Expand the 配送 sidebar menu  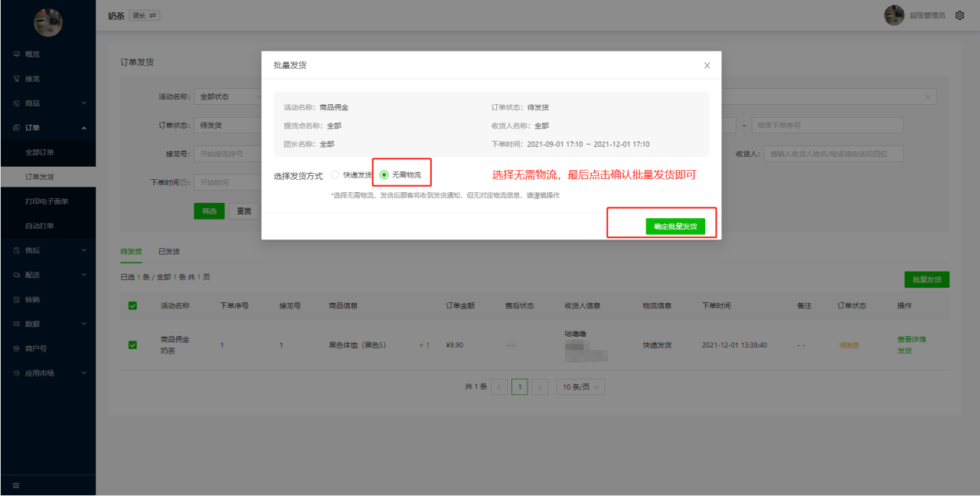pyautogui.click(x=47, y=275)
